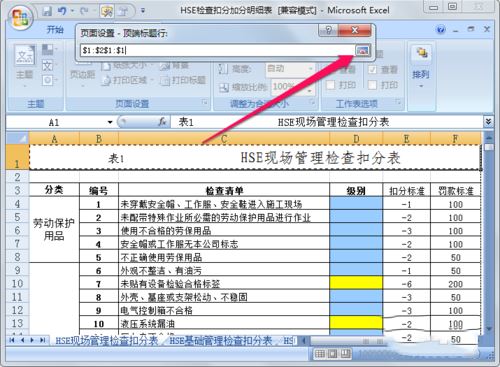Select column B header
This screenshot has width=500, height=367.
tap(99, 138)
